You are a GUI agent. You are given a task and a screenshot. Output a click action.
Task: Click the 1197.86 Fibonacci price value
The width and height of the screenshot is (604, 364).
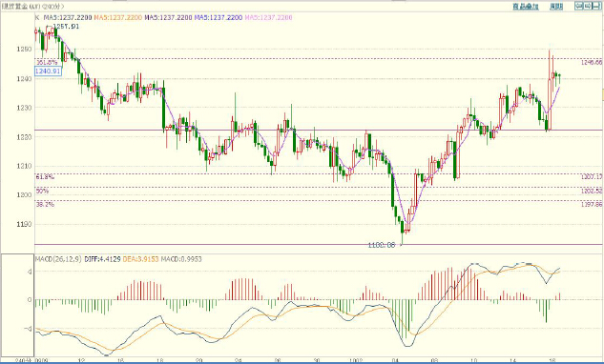coord(592,205)
